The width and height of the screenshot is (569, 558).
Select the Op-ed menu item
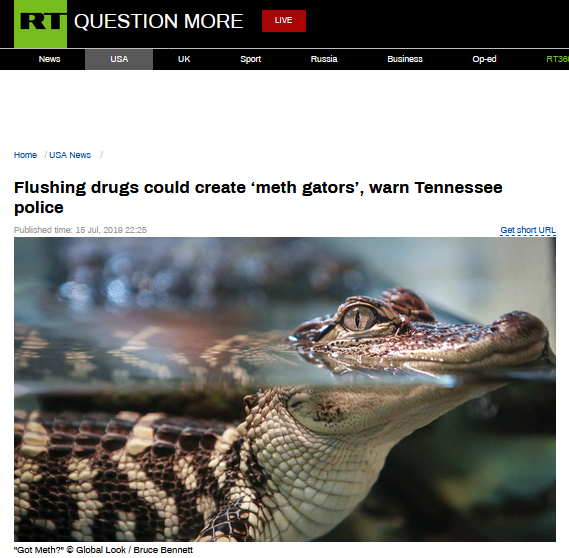(x=484, y=59)
